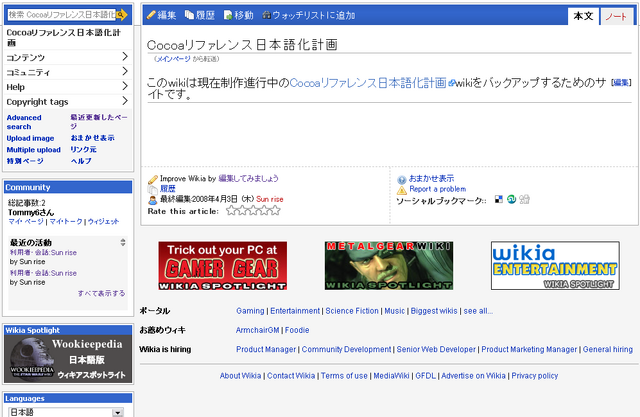Open Cocoaリファレンス日本語化計画 link in article text
The width and height of the screenshot is (640, 417).
point(368,83)
